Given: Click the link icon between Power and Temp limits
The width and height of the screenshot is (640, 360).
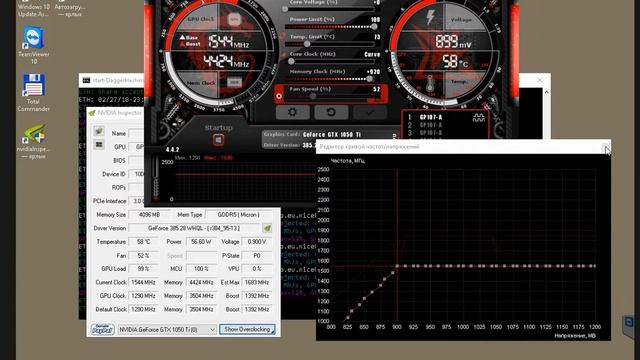Looking at the screenshot, I should (282, 36).
